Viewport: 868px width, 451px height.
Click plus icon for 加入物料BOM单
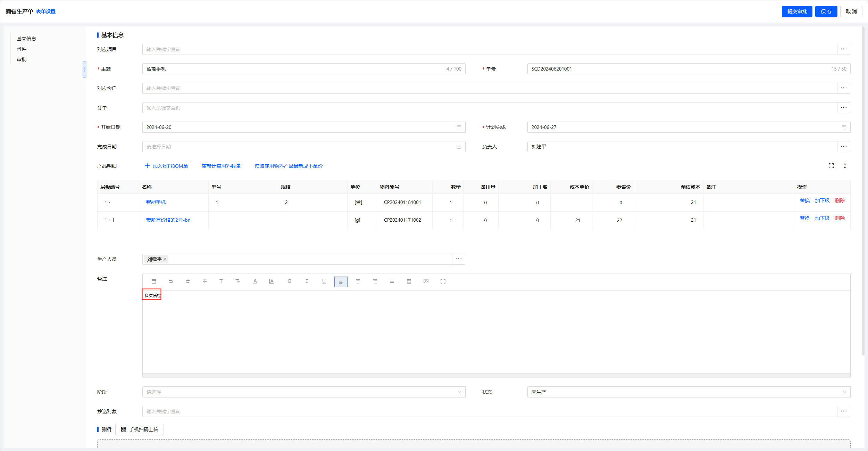pos(147,166)
